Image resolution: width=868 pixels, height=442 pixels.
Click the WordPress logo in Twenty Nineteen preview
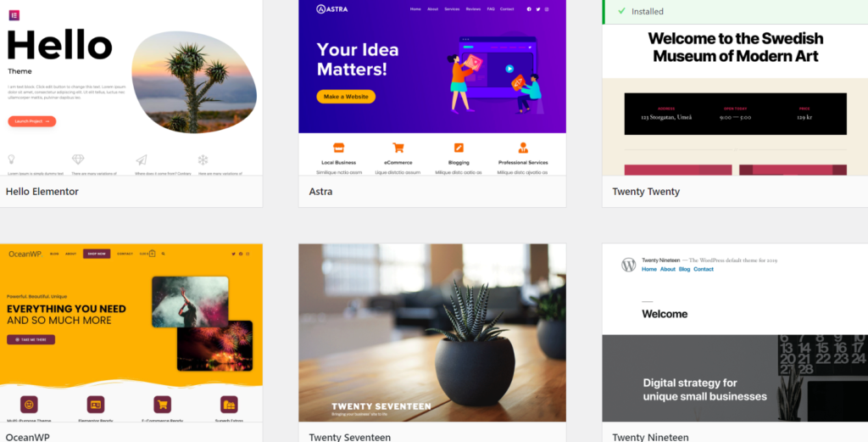click(628, 265)
